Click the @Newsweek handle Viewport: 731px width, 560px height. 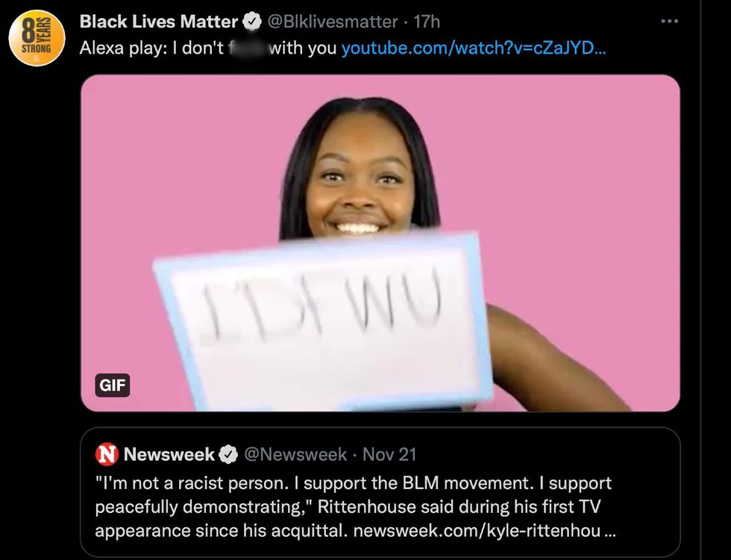pyautogui.click(x=295, y=454)
